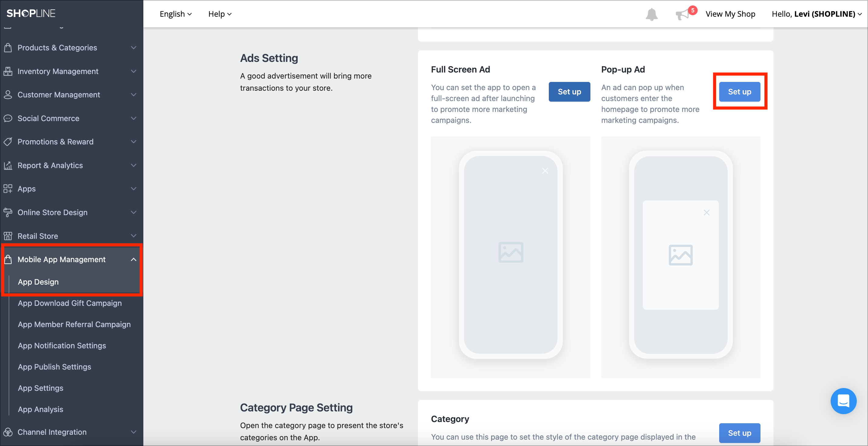Open View My Shop
The height and width of the screenshot is (446, 868).
(x=730, y=14)
